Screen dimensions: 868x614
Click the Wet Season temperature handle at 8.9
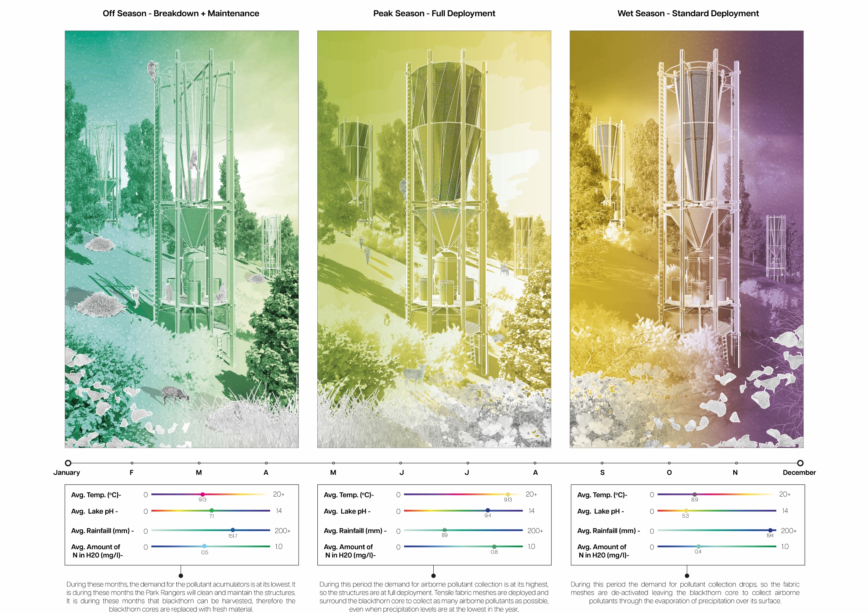tap(694, 494)
